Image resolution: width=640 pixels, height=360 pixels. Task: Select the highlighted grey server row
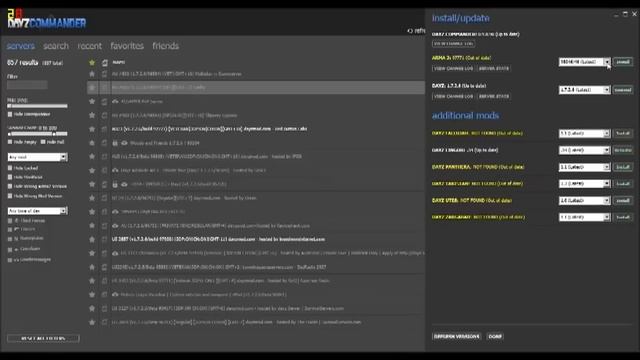256,87
